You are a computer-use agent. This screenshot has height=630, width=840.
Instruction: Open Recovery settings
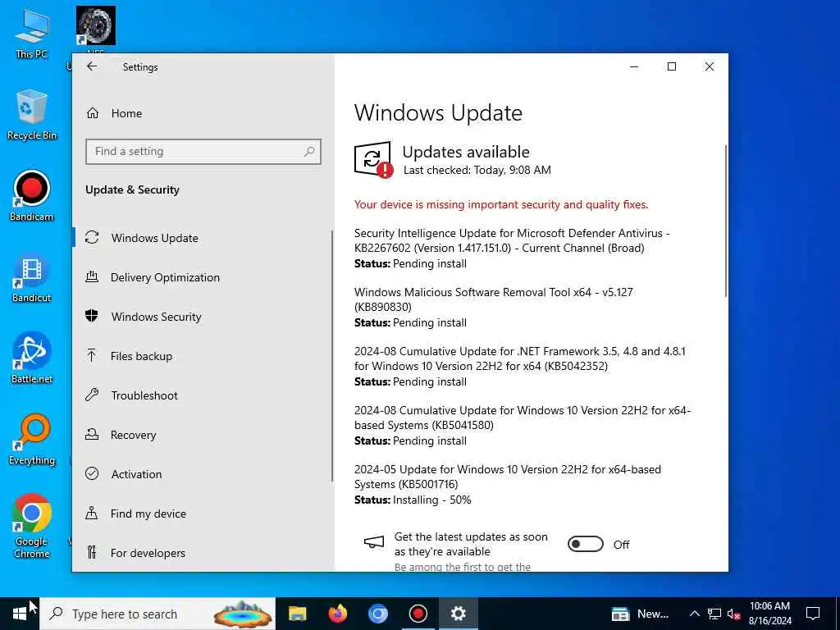tap(133, 435)
